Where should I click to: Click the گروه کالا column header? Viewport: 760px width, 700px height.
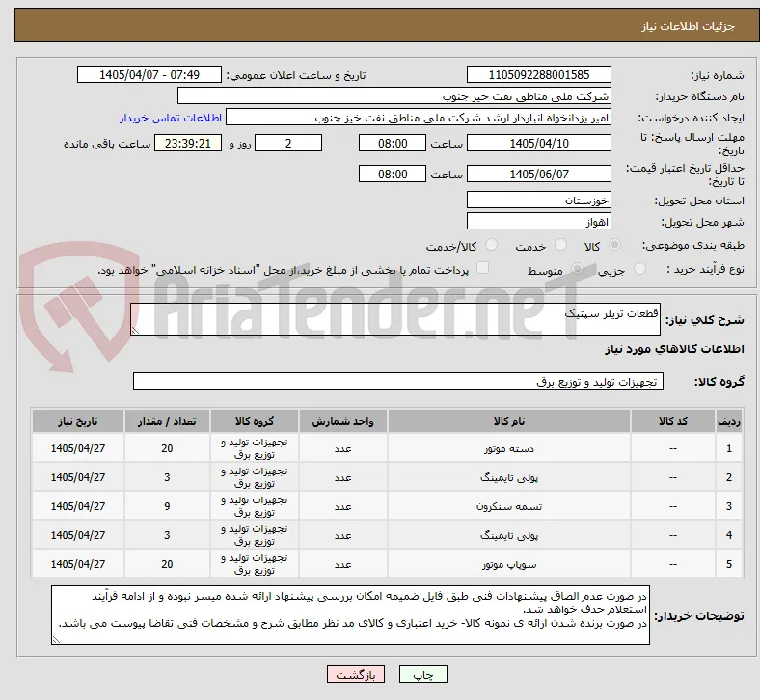255,421
